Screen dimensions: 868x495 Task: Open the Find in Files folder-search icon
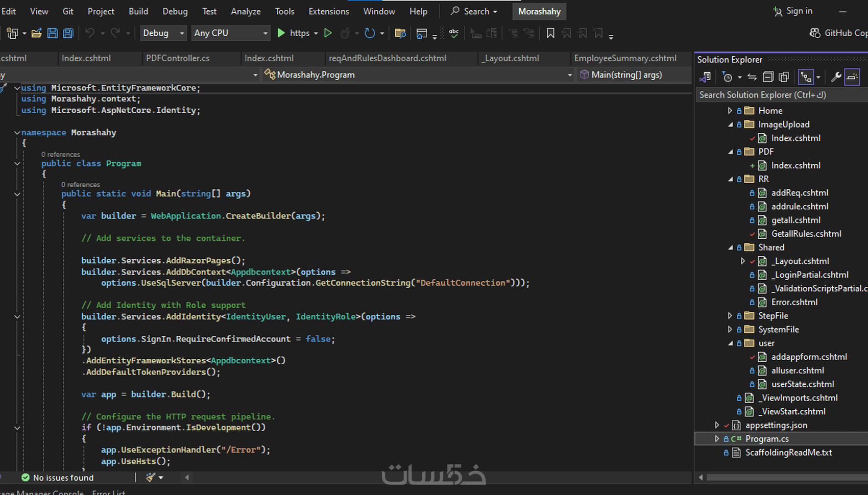coord(400,33)
